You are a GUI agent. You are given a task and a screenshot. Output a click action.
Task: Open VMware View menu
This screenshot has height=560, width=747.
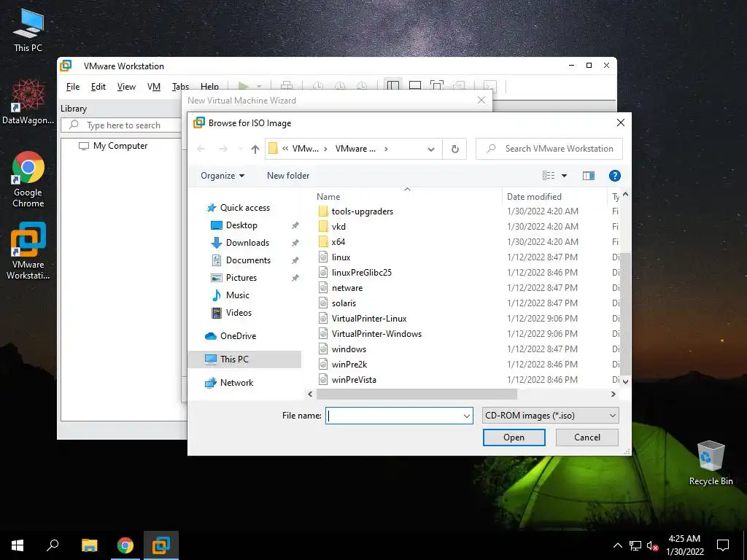126,87
